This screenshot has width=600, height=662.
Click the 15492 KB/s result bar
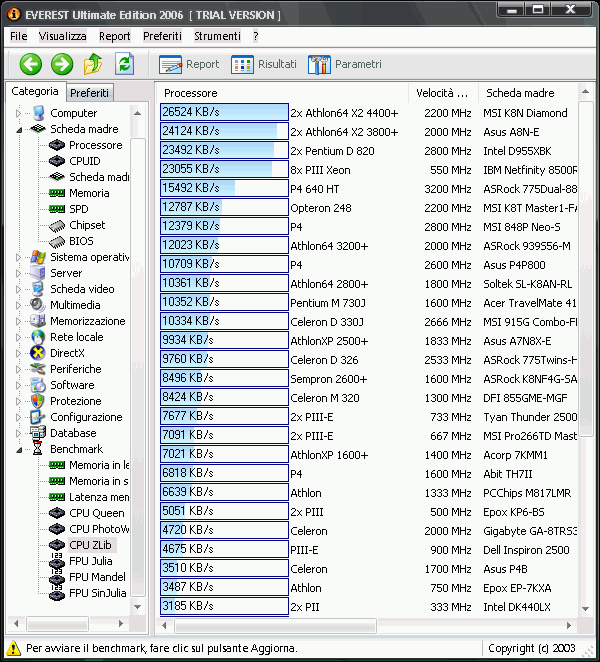click(x=224, y=188)
